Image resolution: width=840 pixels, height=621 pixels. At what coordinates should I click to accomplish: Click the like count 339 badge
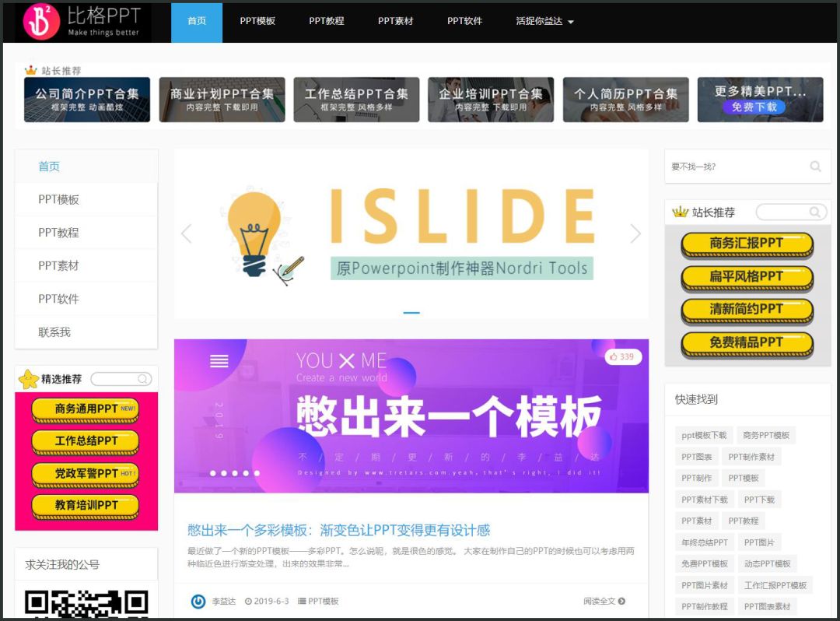pyautogui.click(x=622, y=357)
